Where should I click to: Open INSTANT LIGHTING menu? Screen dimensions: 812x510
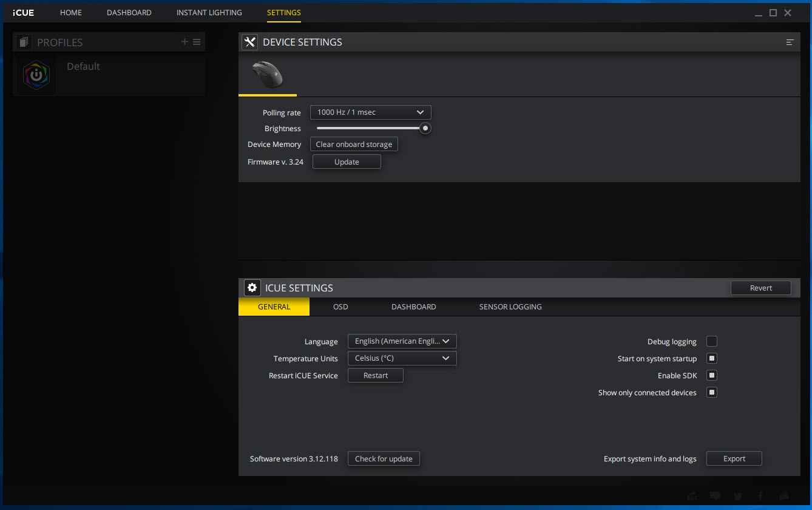coord(209,12)
